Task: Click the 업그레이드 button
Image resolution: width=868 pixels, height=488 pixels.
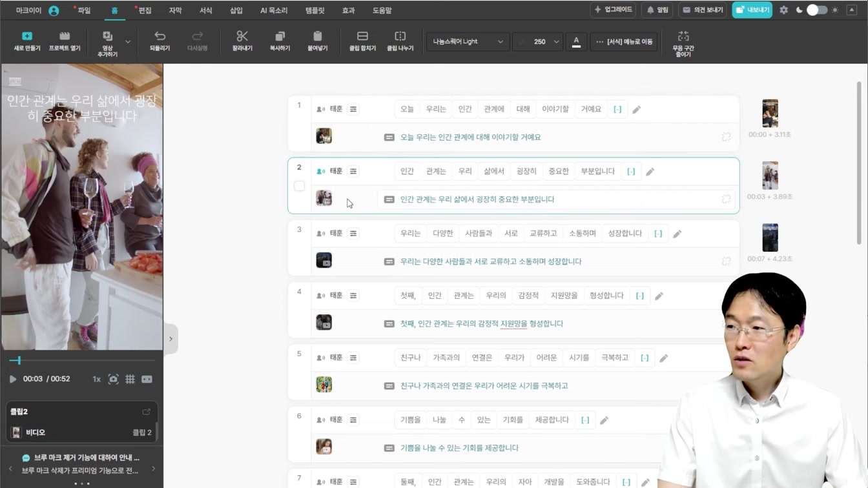Action: pos(612,10)
